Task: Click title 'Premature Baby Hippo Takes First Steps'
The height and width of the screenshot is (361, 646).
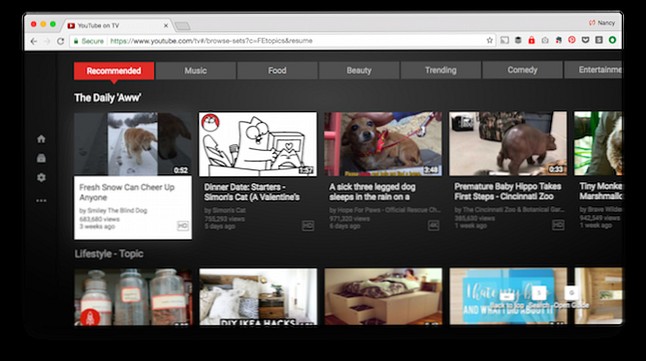Action: pos(508,192)
